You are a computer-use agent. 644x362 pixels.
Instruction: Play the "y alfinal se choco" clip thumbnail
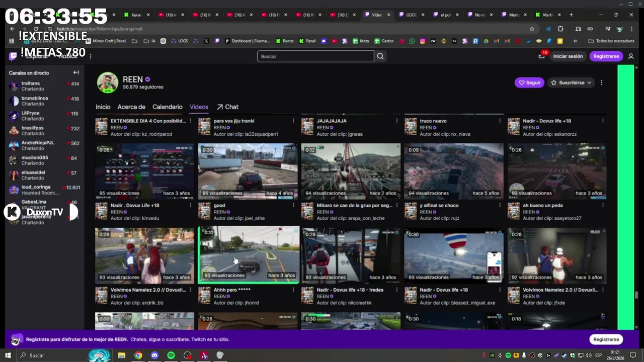pyautogui.click(x=454, y=171)
